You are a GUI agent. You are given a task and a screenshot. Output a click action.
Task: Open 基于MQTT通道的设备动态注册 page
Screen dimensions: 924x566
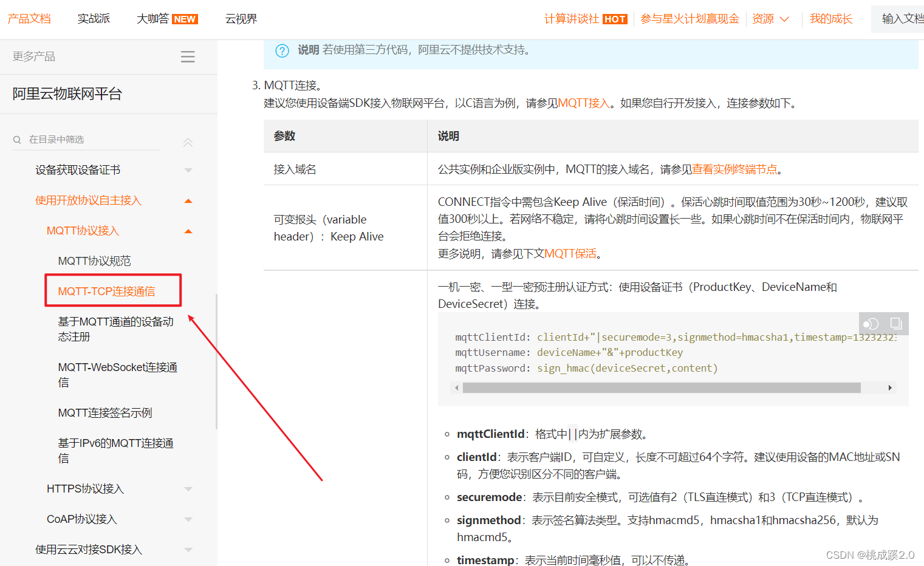(115, 329)
